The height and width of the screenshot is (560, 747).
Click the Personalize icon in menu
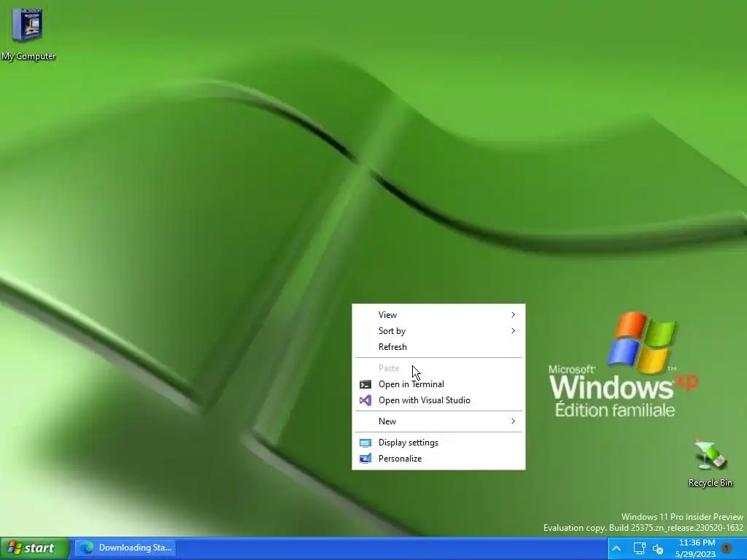(365, 459)
